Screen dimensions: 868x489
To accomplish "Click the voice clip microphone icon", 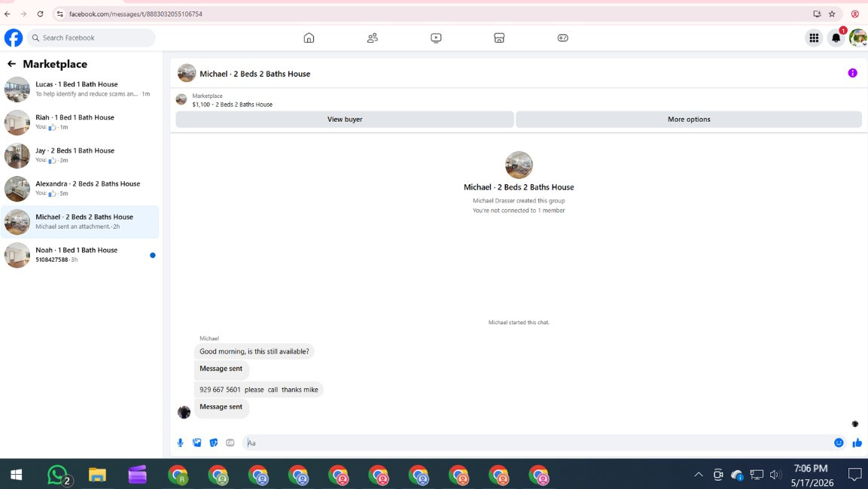I will tap(181, 442).
